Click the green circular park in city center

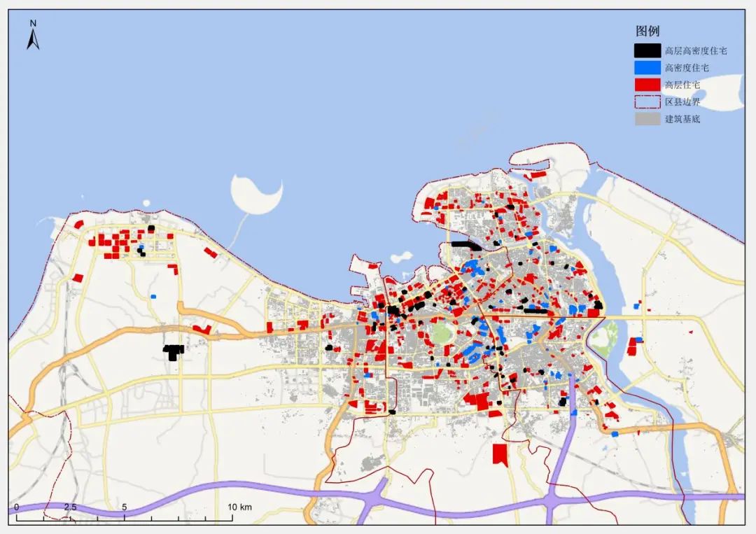click(x=442, y=332)
